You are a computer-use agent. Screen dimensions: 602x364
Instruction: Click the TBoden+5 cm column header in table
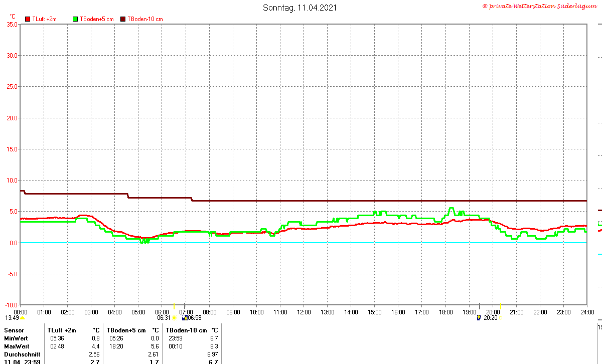126,330
